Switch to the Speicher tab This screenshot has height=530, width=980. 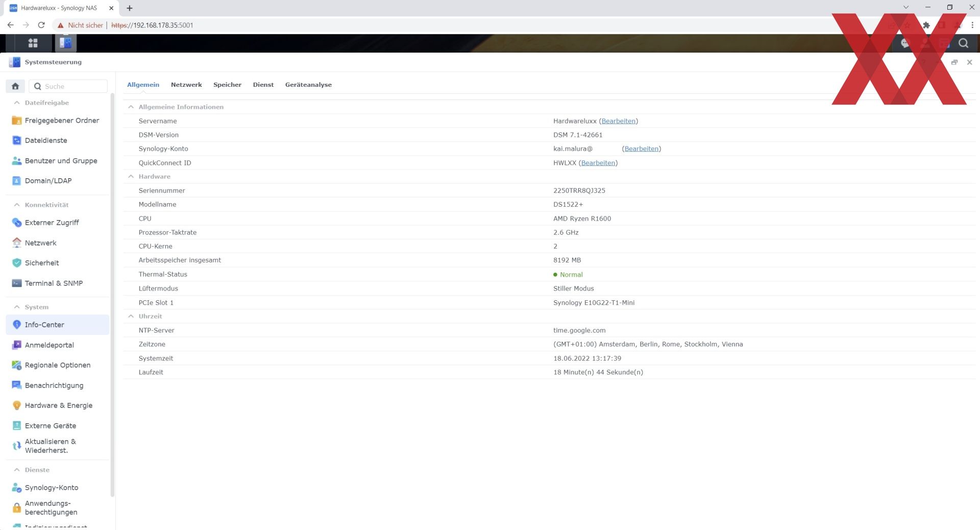tap(227, 85)
